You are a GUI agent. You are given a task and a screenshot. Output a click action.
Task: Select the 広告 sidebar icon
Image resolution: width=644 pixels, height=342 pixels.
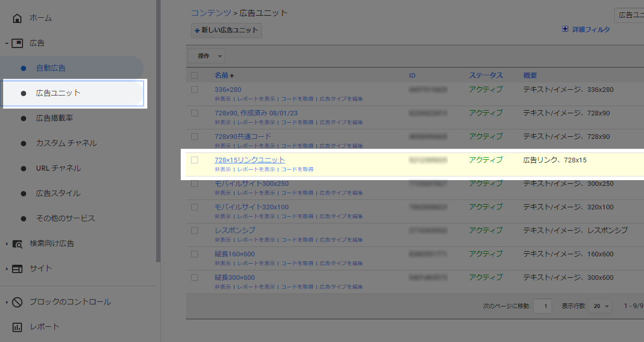pos(17,43)
